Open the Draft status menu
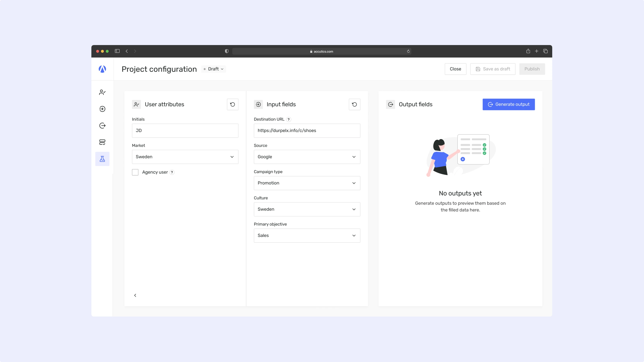This screenshot has height=362, width=644. (x=214, y=69)
